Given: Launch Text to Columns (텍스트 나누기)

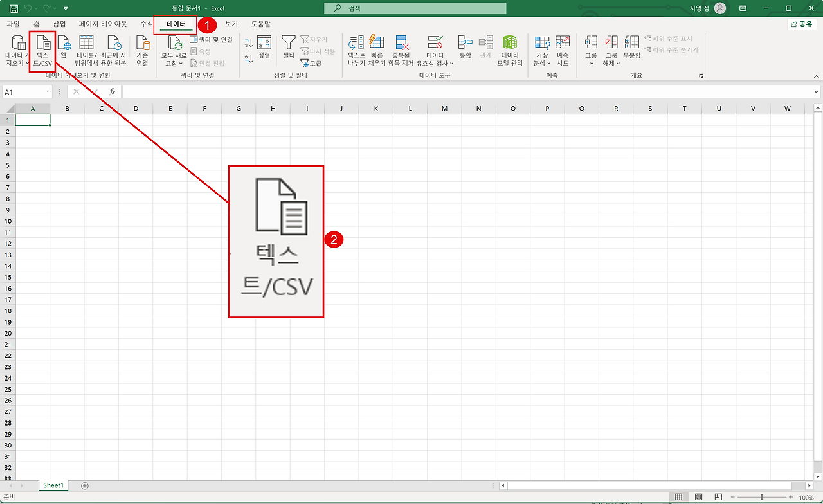Looking at the screenshot, I should coord(356,51).
